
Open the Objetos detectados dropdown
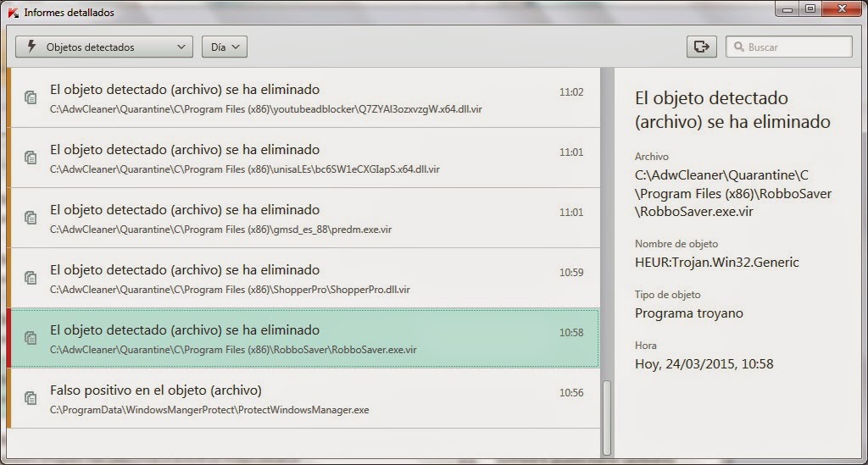coord(104,47)
